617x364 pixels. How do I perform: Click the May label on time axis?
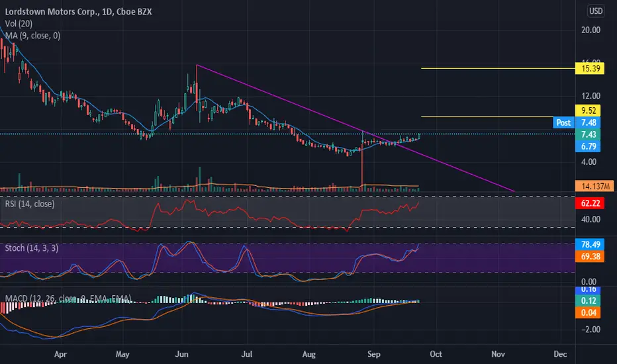(122, 354)
